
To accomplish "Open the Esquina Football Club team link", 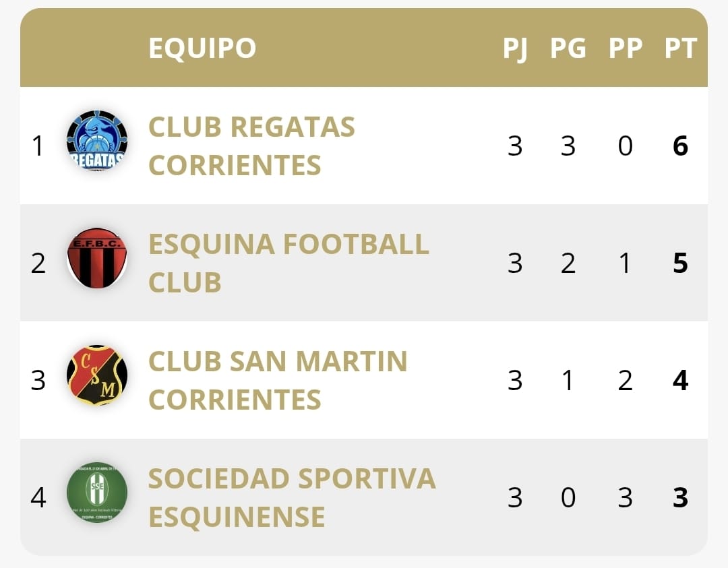I will point(289,263).
